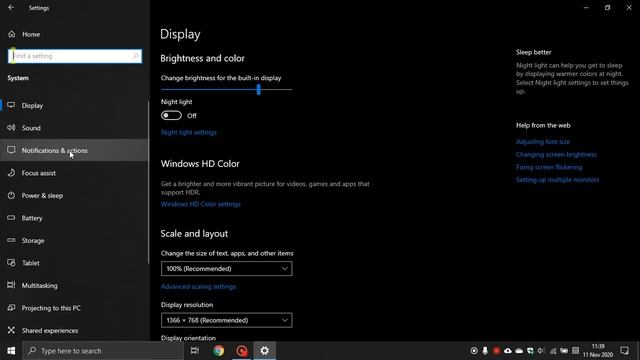Open the volume speaker tray icon
The height and width of the screenshot is (360, 640).
pyautogui.click(x=541, y=351)
